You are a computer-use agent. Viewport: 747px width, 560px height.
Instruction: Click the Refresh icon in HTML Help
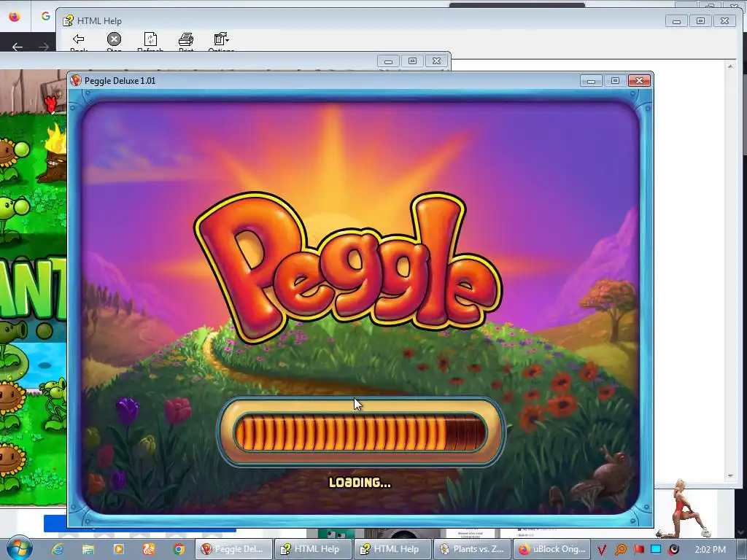[150, 39]
